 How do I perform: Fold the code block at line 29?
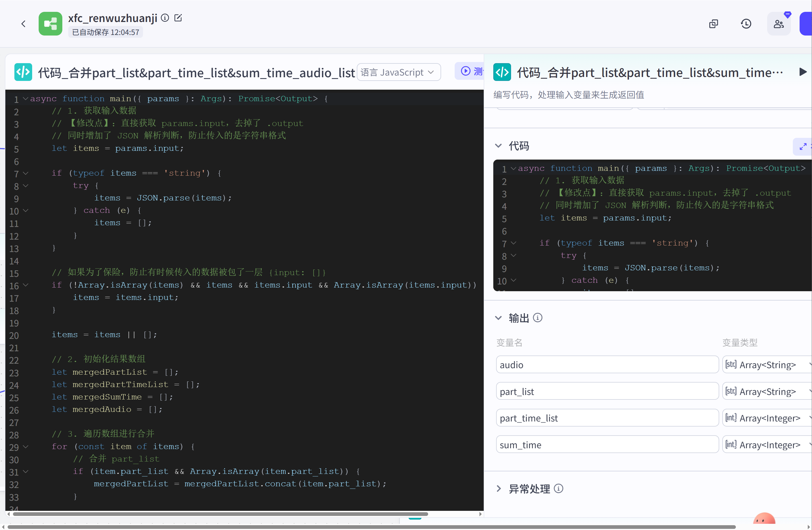26,447
